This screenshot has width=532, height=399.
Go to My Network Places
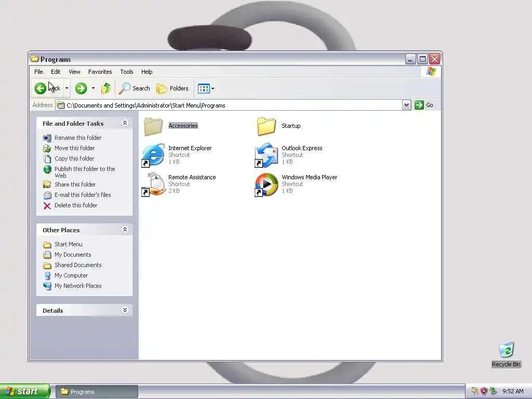pyautogui.click(x=78, y=286)
